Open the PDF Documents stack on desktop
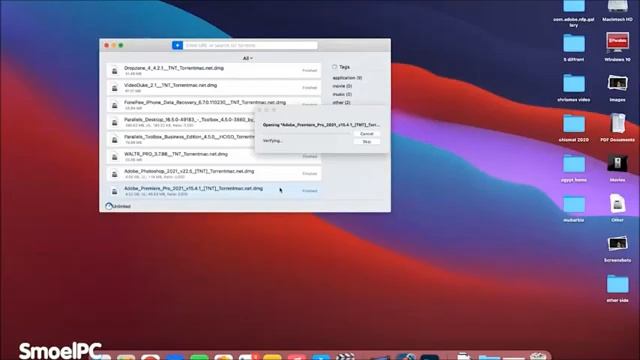 click(618, 123)
